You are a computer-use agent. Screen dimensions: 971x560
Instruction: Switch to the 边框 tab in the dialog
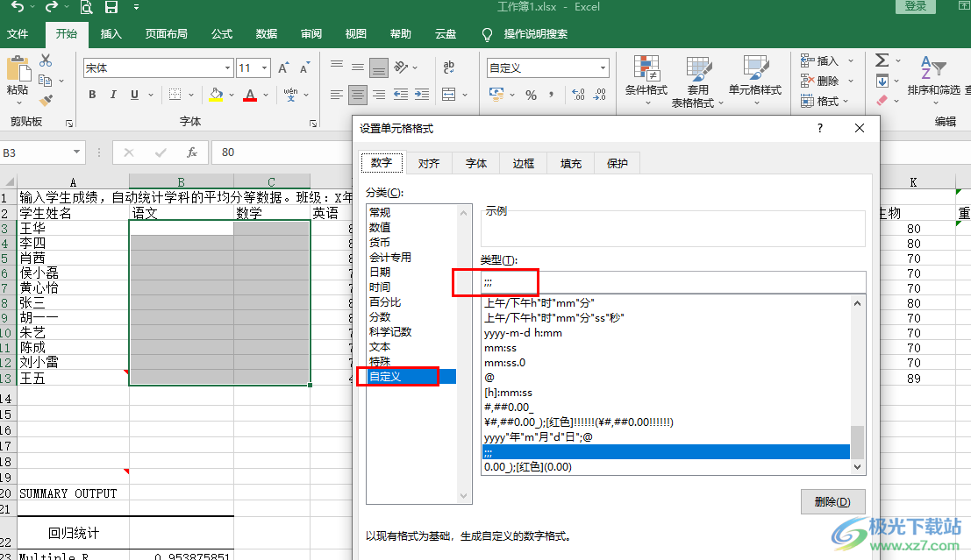point(524,163)
